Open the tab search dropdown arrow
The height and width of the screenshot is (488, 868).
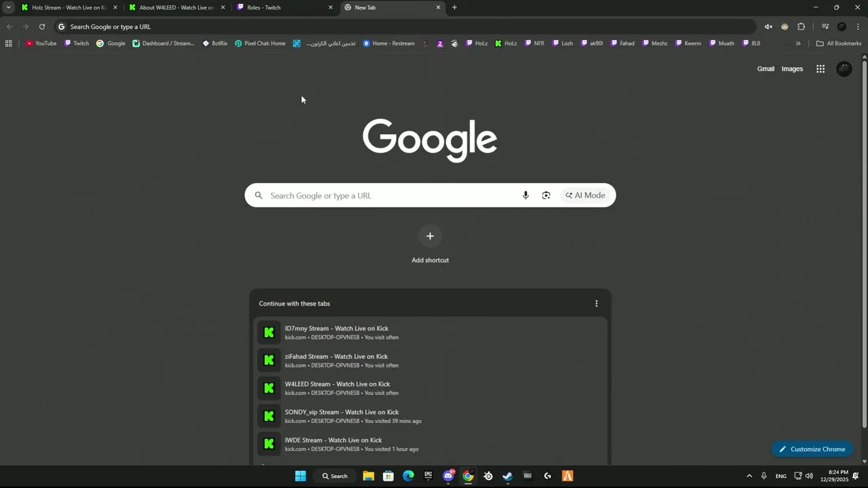(8, 7)
